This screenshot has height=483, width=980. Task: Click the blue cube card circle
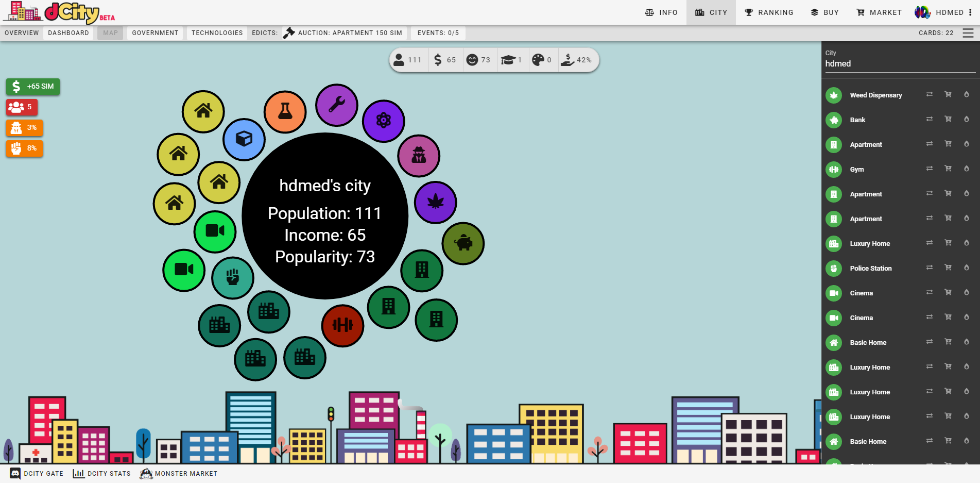click(244, 139)
